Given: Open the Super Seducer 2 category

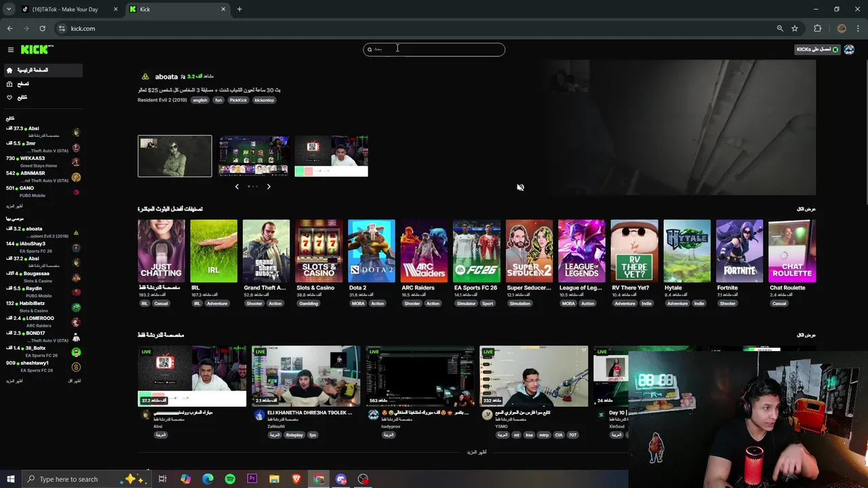Looking at the screenshot, I should (x=529, y=251).
